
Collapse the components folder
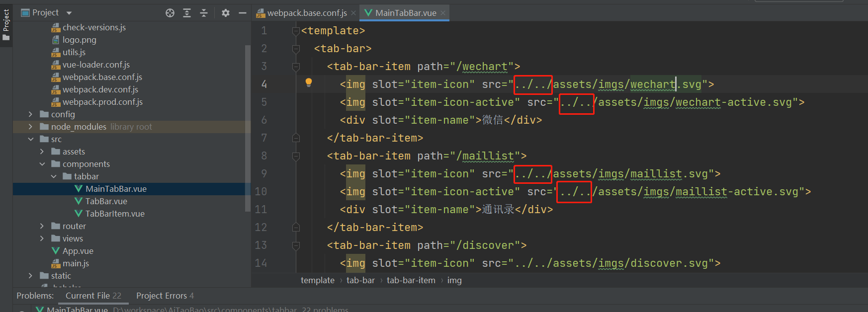coord(42,164)
